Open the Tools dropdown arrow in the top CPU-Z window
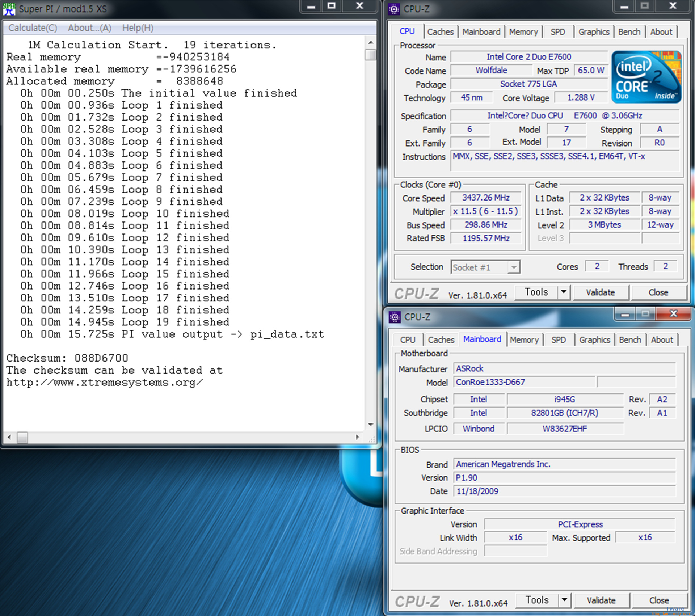695x616 pixels. [564, 292]
